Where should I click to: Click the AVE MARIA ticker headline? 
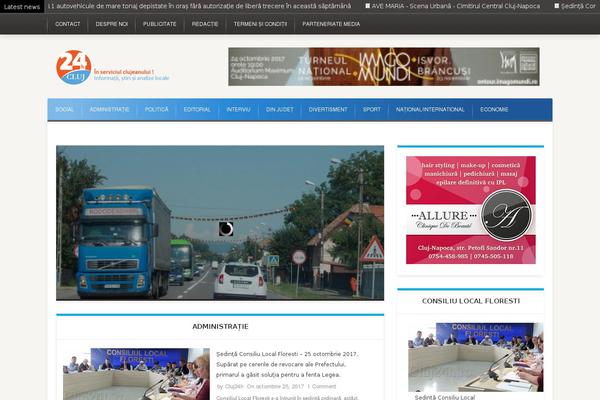coord(456,6)
